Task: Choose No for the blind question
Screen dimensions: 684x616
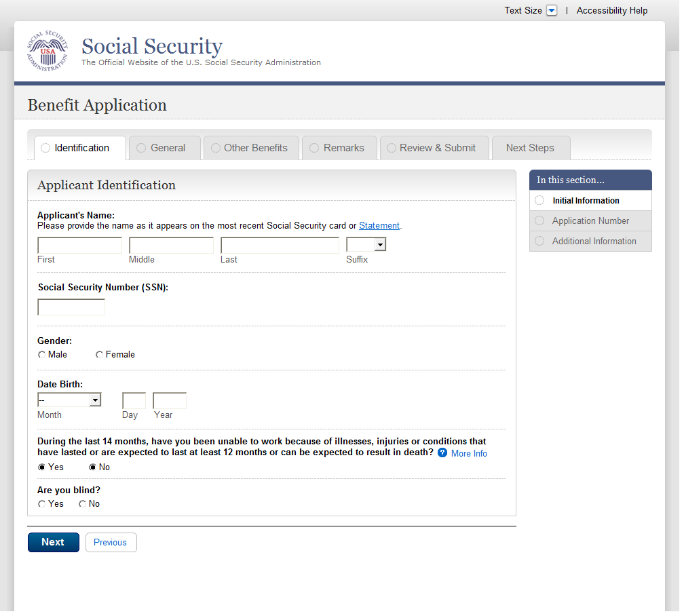Action: 83,504
